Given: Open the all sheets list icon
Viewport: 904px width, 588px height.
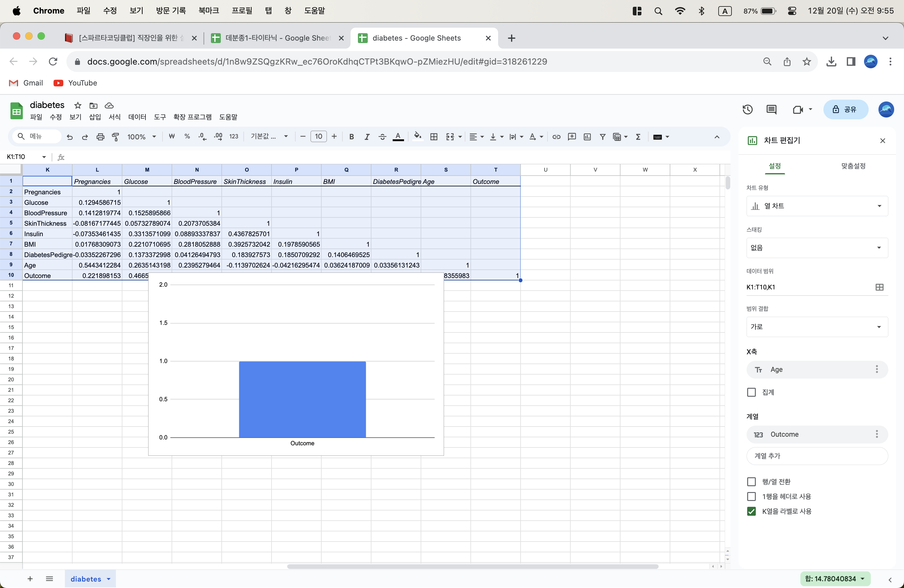Looking at the screenshot, I should pos(50,579).
